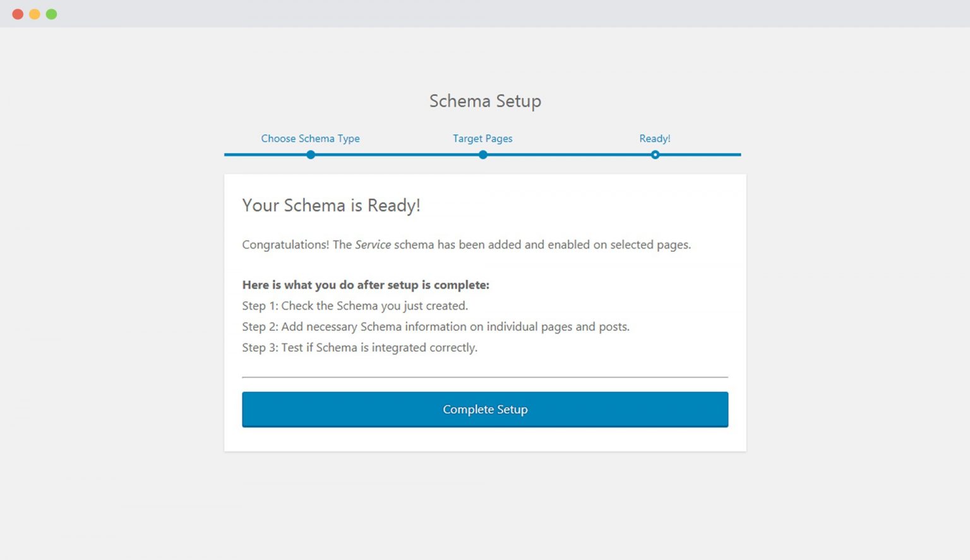The image size is (970, 560).
Task: Click the Schema Setup title
Action: pyautogui.click(x=485, y=100)
